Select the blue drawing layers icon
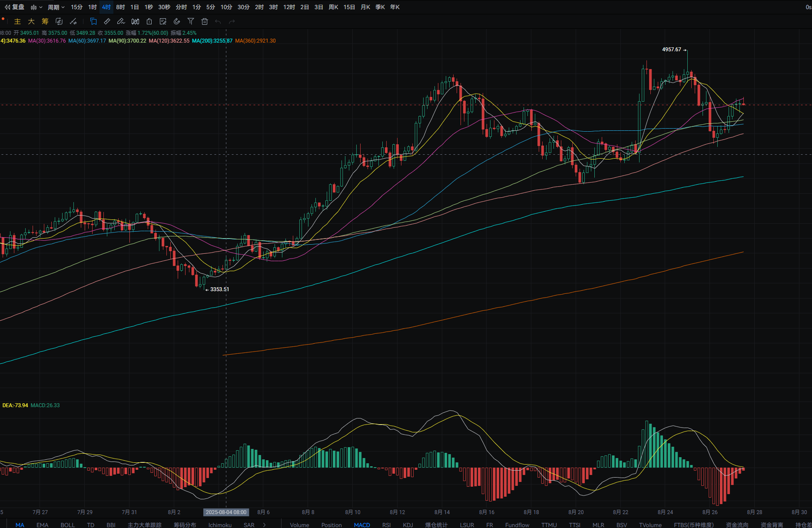Image resolution: width=812 pixels, height=528 pixels. tap(93, 21)
